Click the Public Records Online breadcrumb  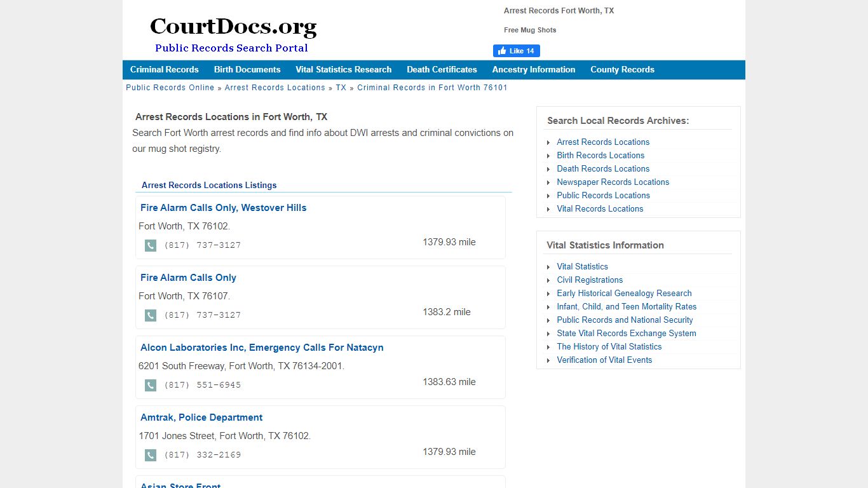(x=170, y=88)
